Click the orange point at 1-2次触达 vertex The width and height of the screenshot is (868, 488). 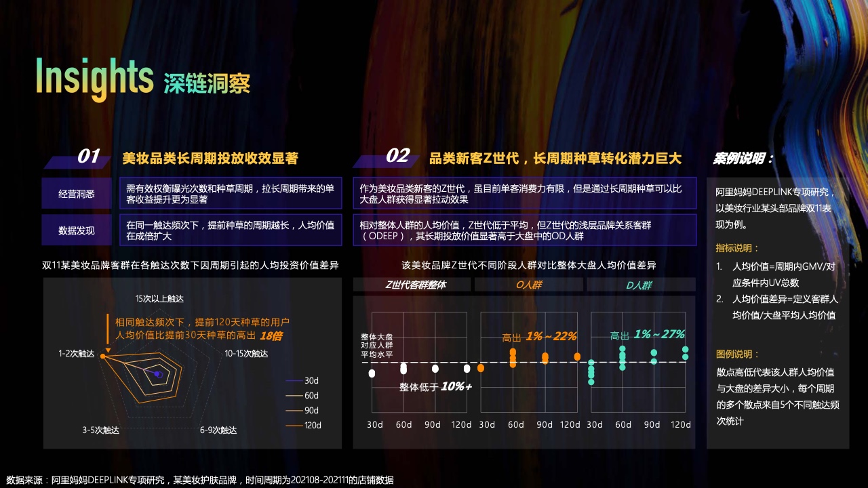click(x=102, y=356)
